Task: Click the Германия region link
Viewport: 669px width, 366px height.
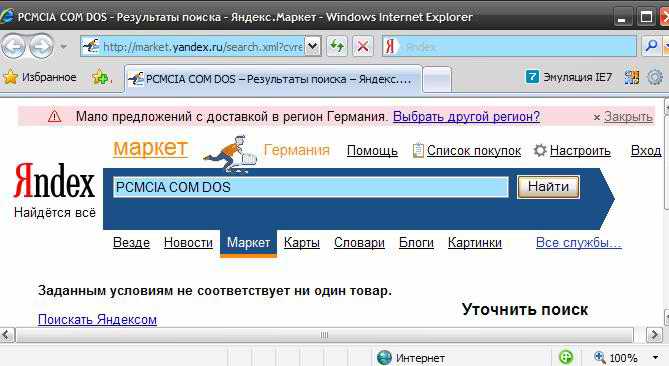Action: pos(297,150)
